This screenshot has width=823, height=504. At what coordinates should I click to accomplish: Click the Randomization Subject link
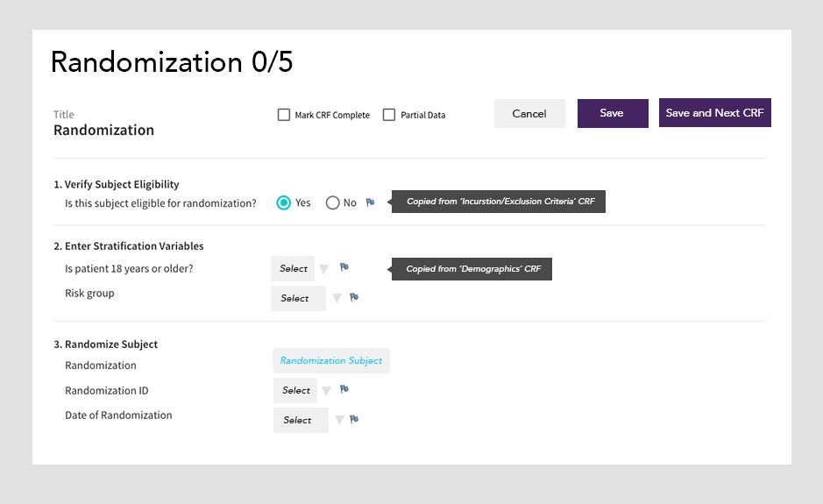coord(331,360)
